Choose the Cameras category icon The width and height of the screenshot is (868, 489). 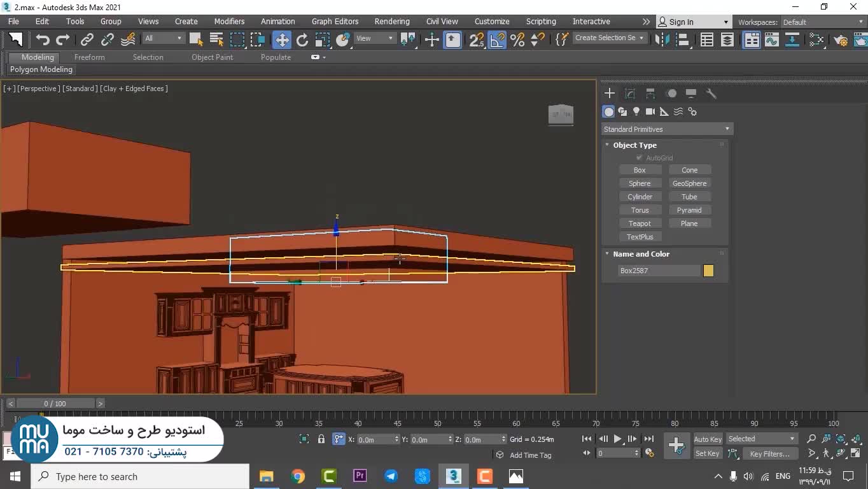click(x=650, y=111)
